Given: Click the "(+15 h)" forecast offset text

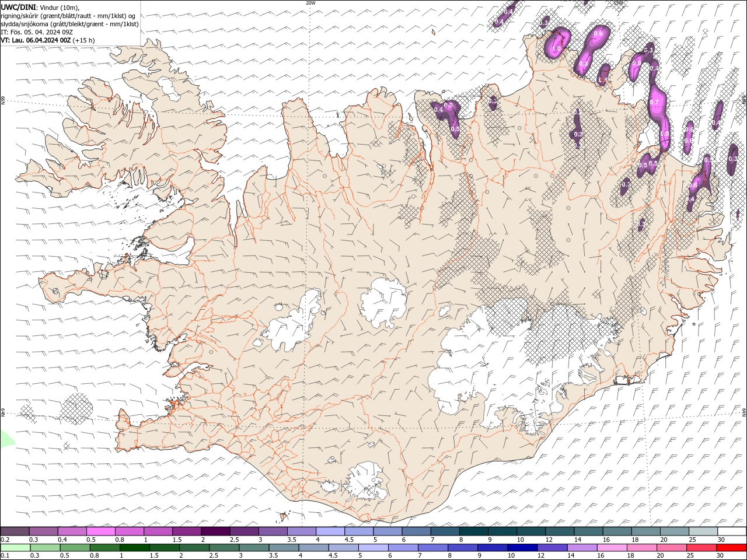Looking at the screenshot, I should coord(83,40).
